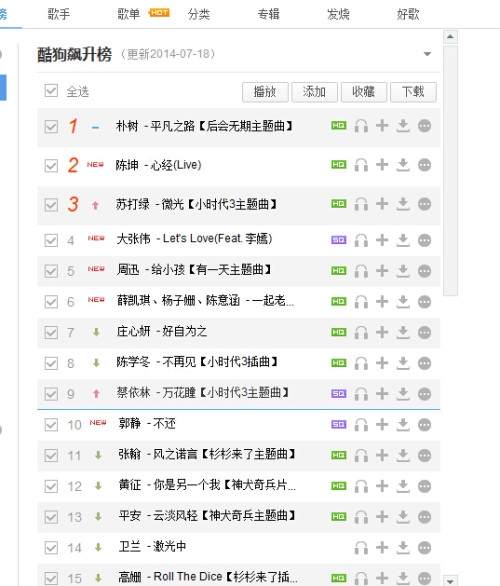Viewport: 500px width, 586px height.
Task: Add 陈坤 心经(Live) to playlist
Action: pyautogui.click(x=382, y=164)
